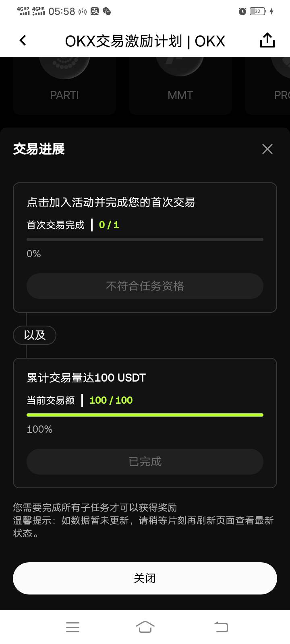Tap the 不符合任务资格 button
This screenshot has width=290, height=644.
145,286
